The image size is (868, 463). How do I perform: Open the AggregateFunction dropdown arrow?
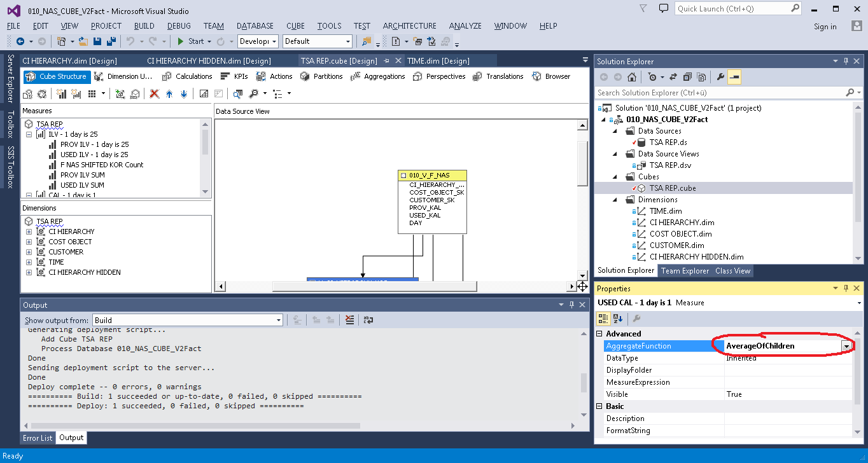[846, 346]
